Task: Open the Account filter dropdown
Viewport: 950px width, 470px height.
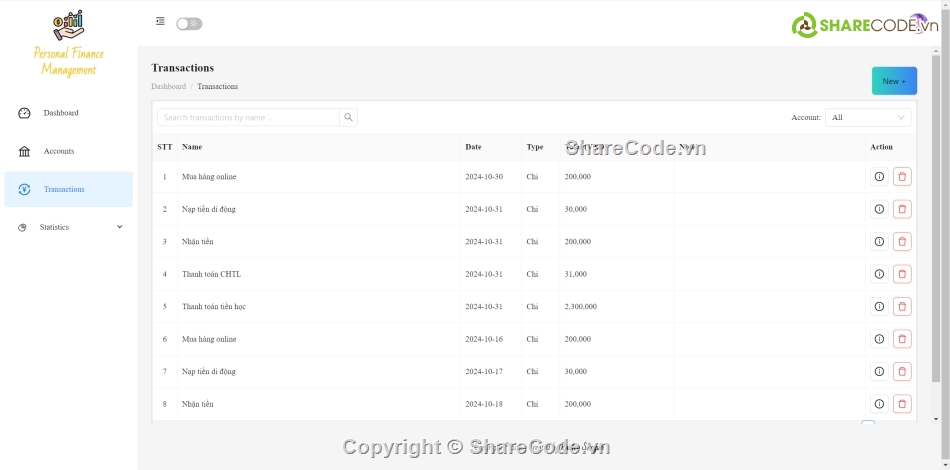Action: (x=867, y=118)
